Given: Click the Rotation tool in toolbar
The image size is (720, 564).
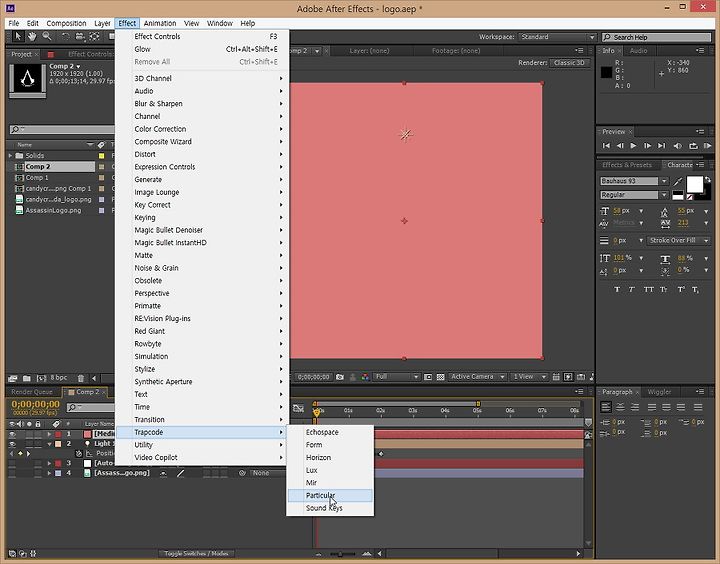Looking at the screenshot, I should coord(65,36).
